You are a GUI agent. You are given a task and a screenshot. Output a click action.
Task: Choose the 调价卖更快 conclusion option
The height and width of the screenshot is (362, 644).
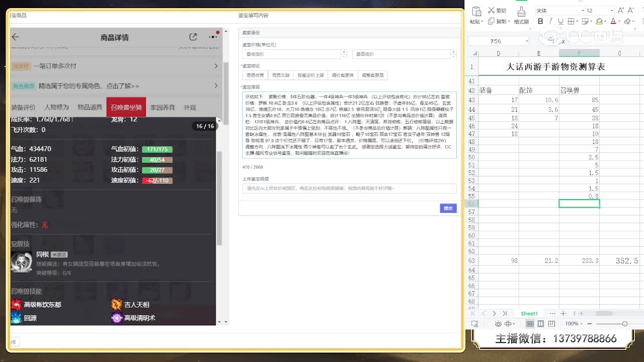pyautogui.click(x=343, y=75)
